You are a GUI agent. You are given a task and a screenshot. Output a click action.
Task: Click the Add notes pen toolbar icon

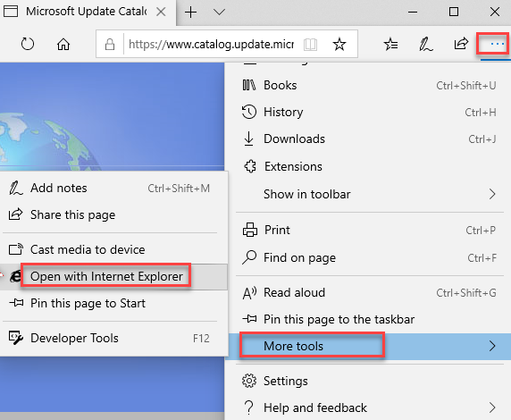click(x=425, y=44)
